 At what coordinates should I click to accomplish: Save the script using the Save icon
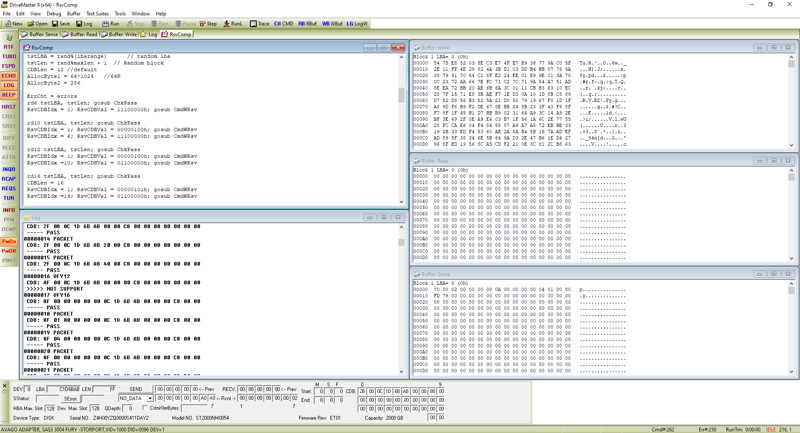click(x=61, y=23)
